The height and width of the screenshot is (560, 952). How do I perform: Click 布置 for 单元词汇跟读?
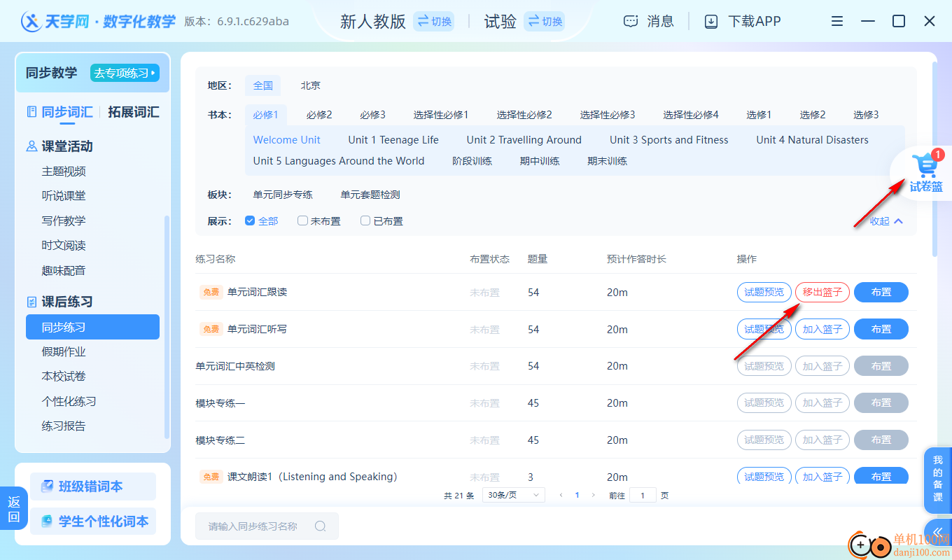tap(881, 292)
